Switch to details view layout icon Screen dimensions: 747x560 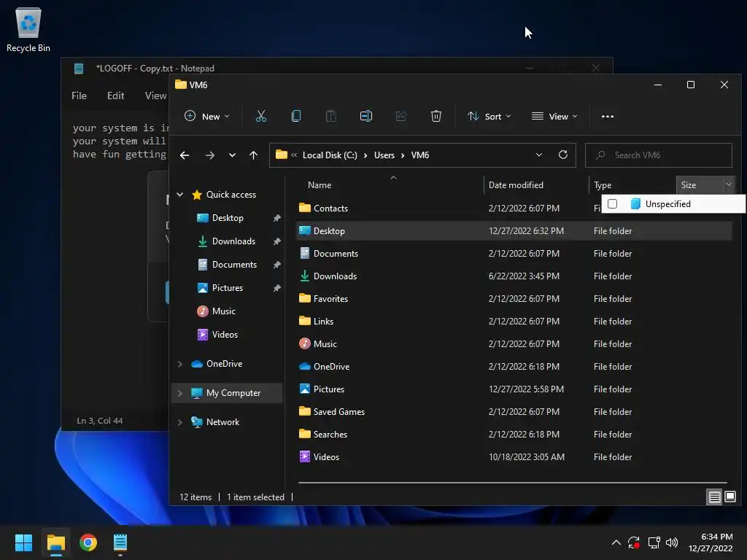(715, 497)
